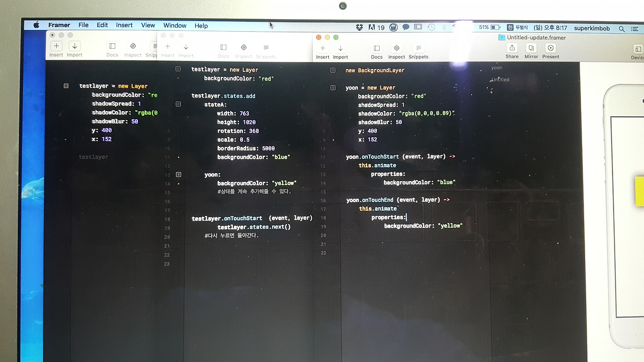The width and height of the screenshot is (644, 362).
Task: Click 'backgroundColor: "yellow"' in the front window
Action: 423,226
